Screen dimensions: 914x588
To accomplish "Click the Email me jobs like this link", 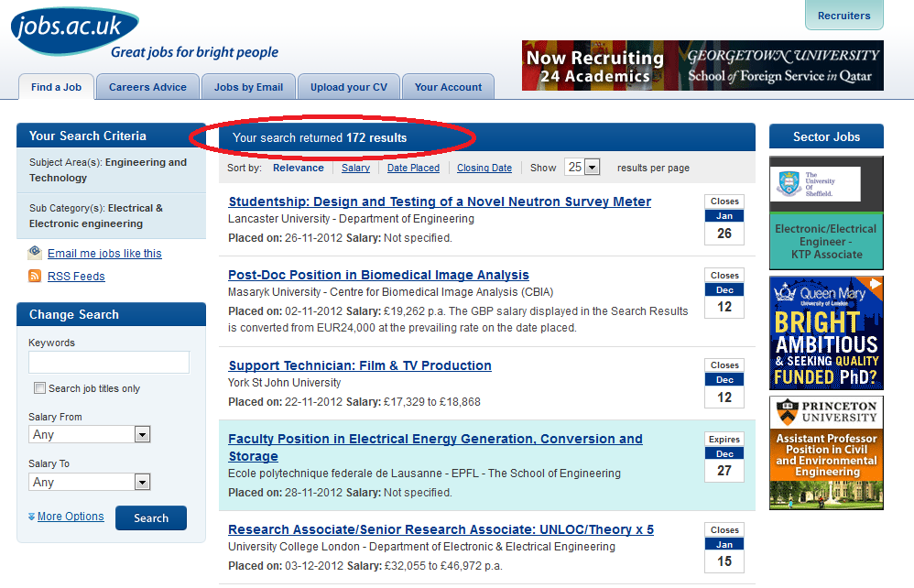I will coord(104,254).
